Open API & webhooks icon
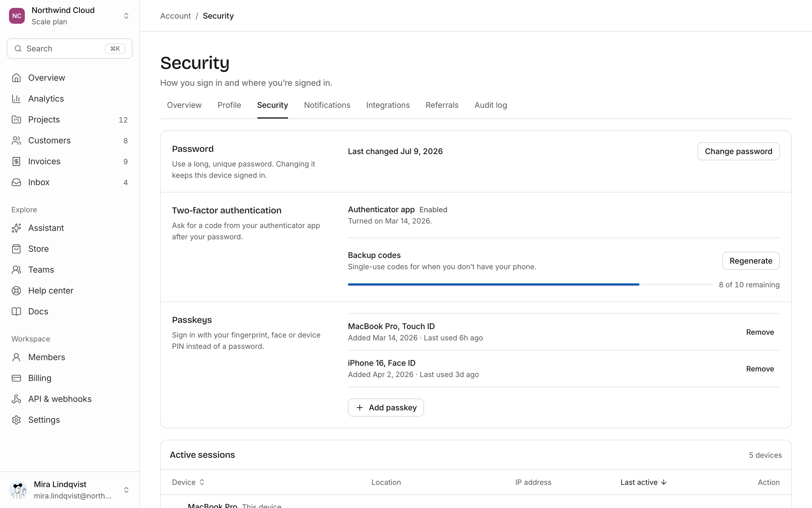Viewport: 812px width, 508px height. [16, 399]
